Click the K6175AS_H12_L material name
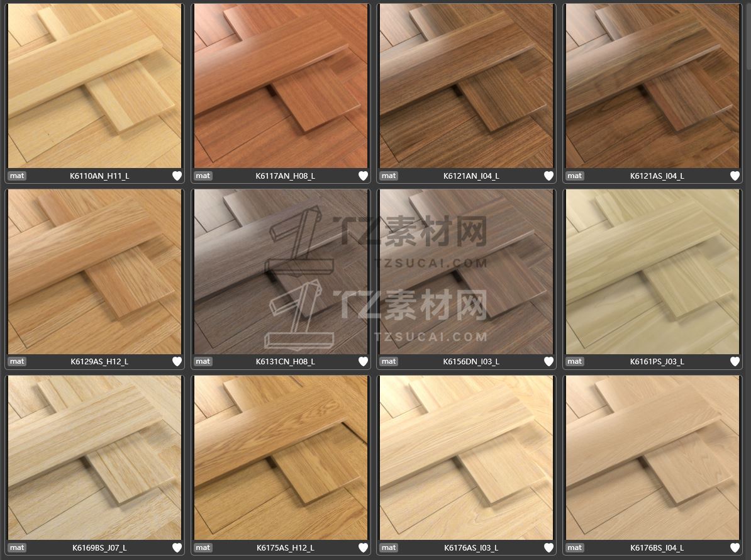Screen dimensions: 751x560 [286, 547]
